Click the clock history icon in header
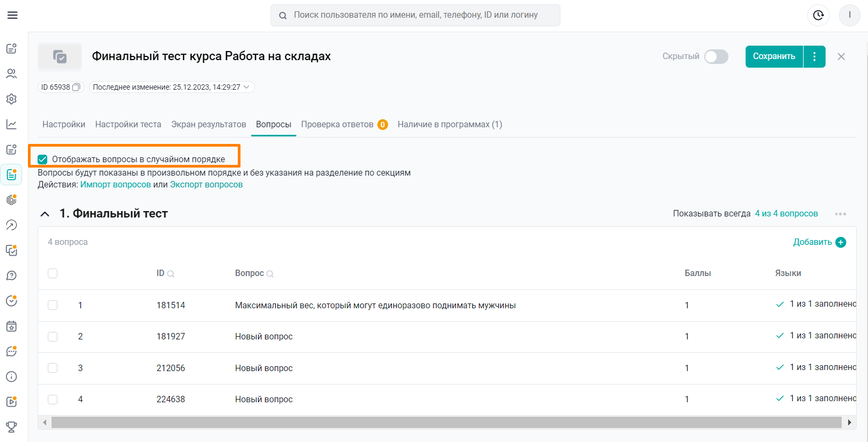The image size is (868, 442). click(818, 15)
